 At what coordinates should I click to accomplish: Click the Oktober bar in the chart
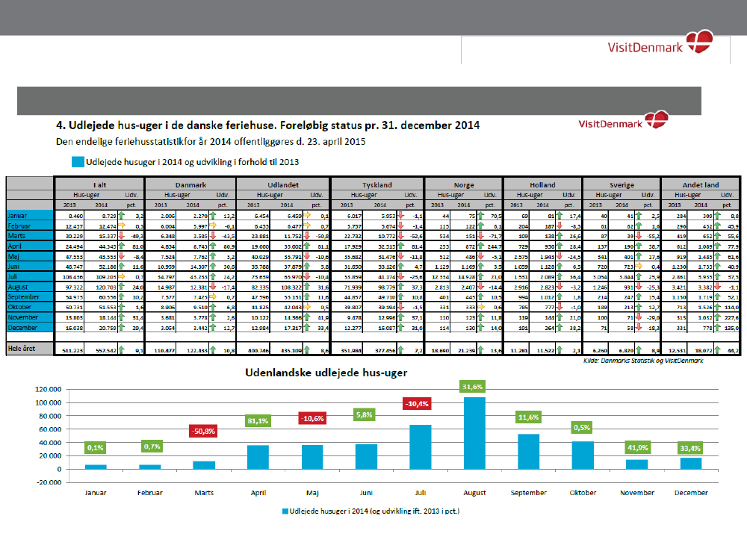point(583,455)
